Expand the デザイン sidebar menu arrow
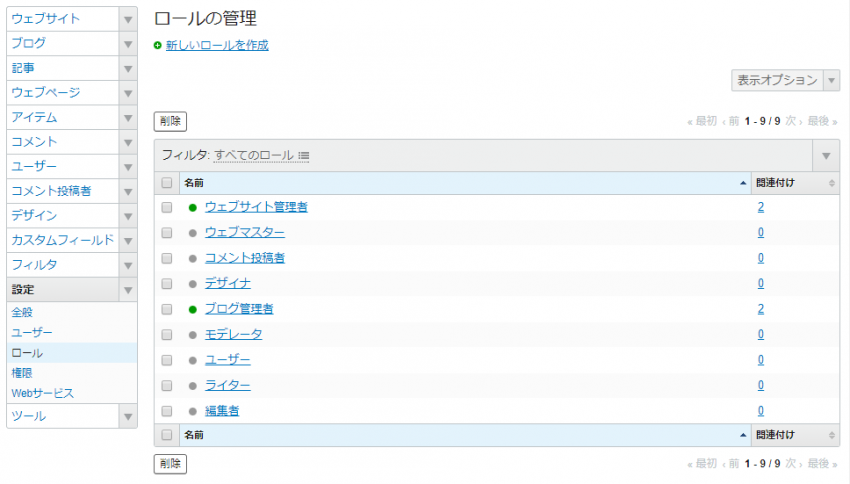 coord(128,216)
